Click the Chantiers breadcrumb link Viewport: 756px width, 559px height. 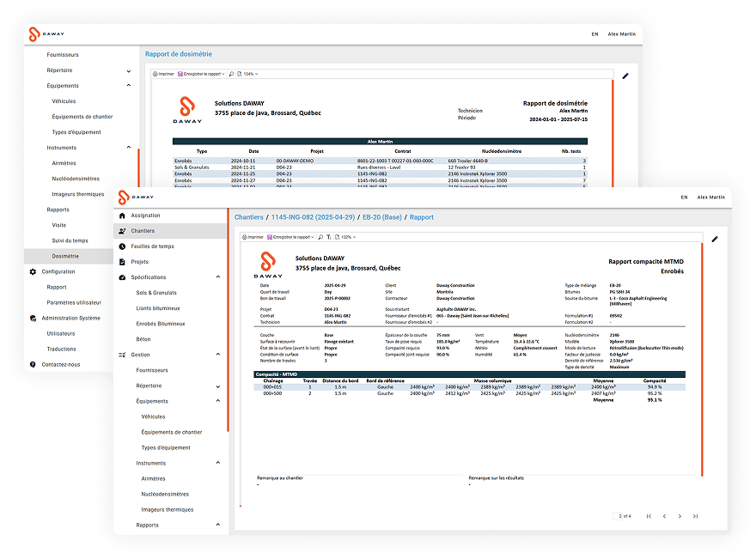point(249,217)
